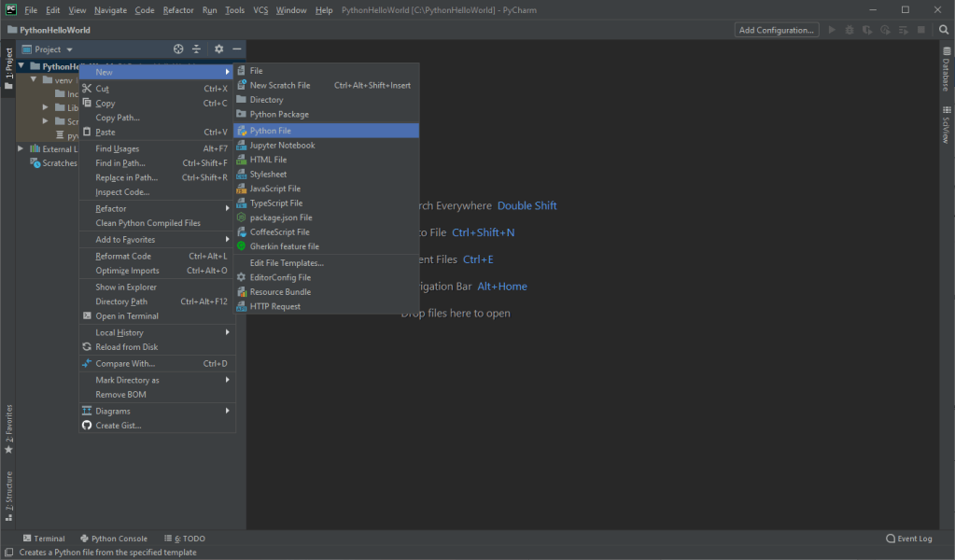Image resolution: width=955 pixels, height=560 pixels.
Task: Click the Collapse All icon in Project panel
Action: (x=196, y=49)
